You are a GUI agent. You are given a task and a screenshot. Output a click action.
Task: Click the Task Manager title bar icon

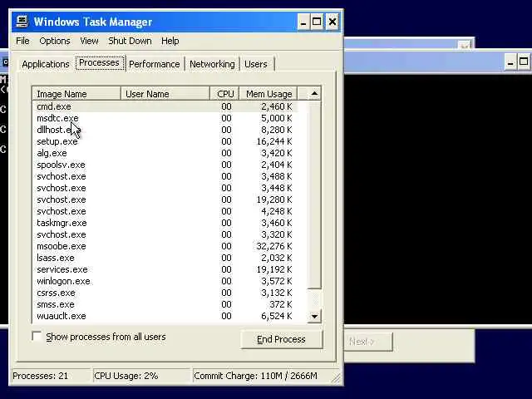coord(22,22)
